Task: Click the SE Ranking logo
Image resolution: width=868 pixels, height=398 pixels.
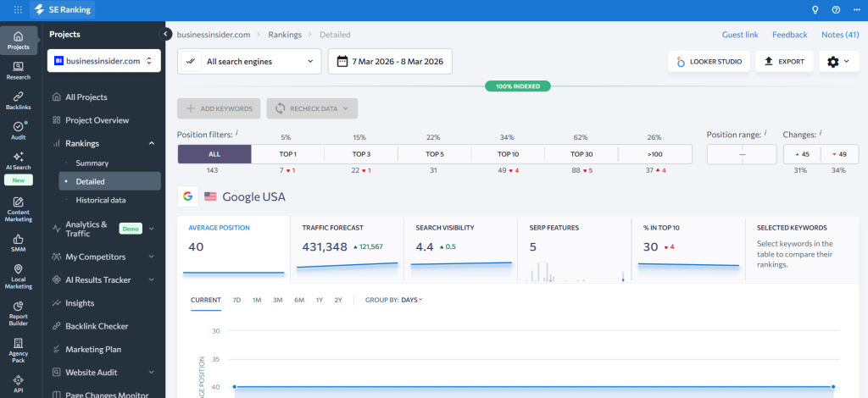Action: pyautogui.click(x=63, y=10)
